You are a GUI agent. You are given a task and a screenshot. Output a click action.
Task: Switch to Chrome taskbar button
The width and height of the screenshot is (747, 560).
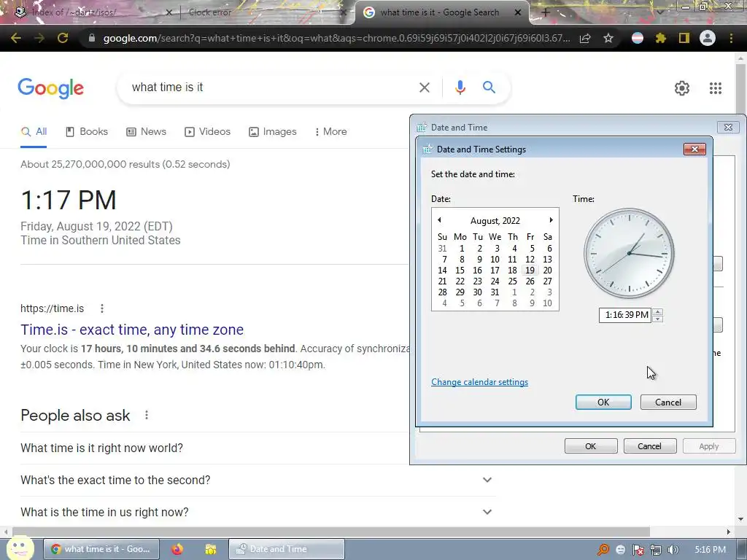[101, 549]
